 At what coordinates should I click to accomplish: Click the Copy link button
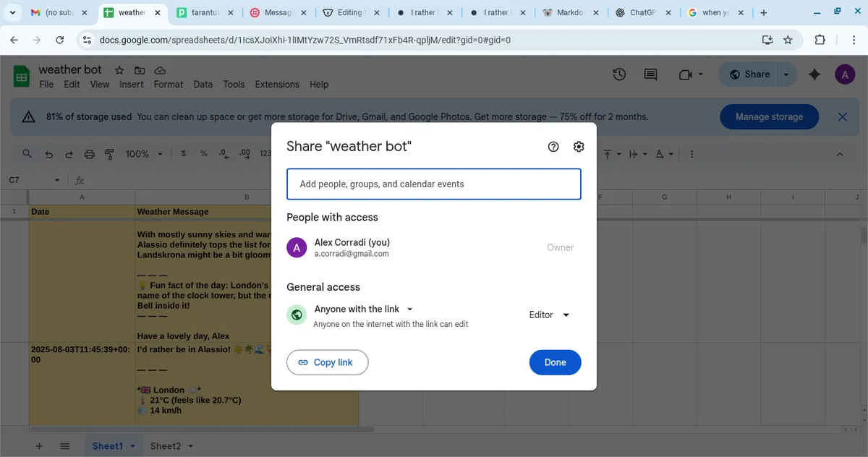[327, 362]
